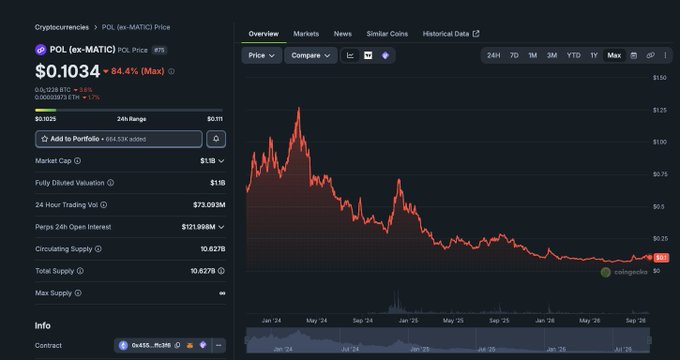The width and height of the screenshot is (680, 360).
Task: Open more contracts ellipsis button
Action: (x=219, y=346)
